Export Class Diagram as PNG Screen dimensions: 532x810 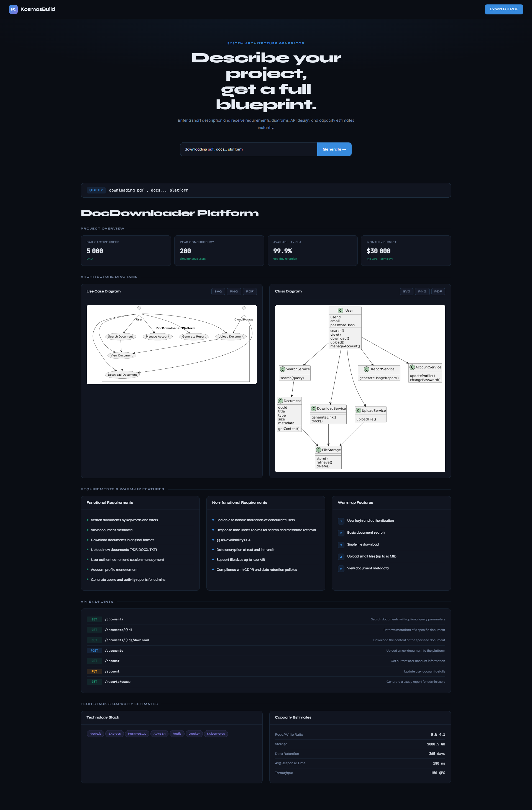coord(422,291)
